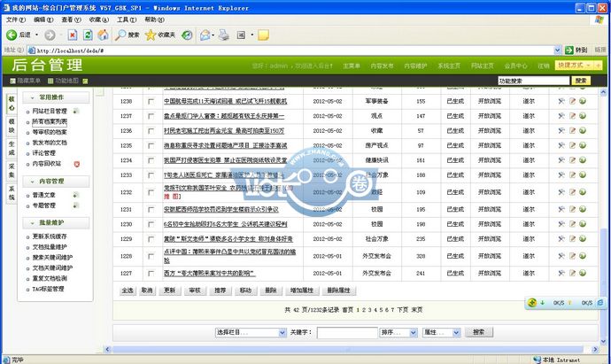Click the add icon beside 普通文章
Image resolution: width=611 pixels, height=364 pixels.
[76, 195]
